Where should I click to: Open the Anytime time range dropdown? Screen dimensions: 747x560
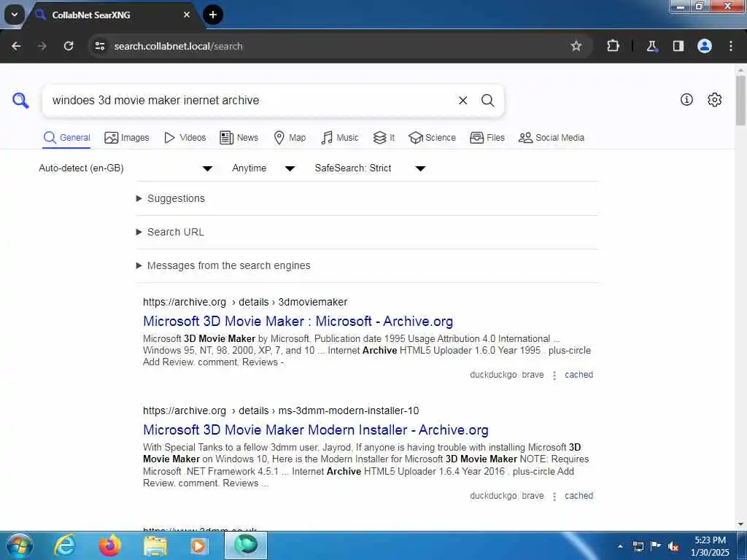[x=263, y=168]
